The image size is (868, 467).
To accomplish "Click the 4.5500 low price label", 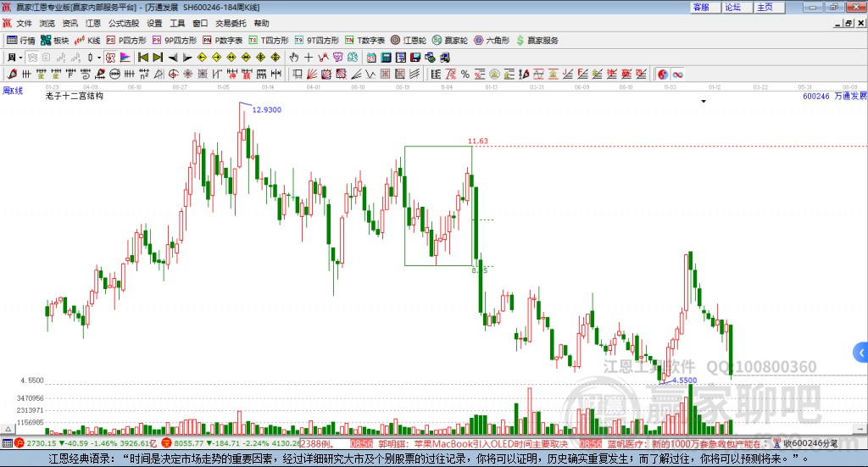I will point(685,381).
